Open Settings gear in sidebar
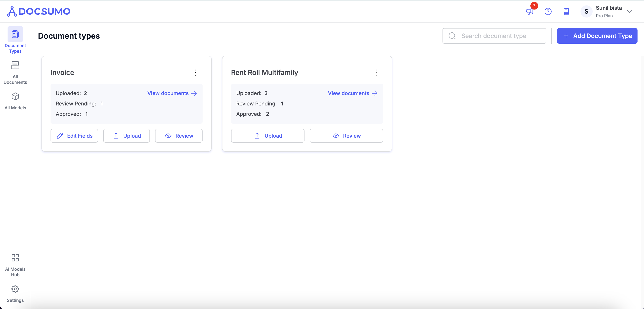The height and width of the screenshot is (309, 644). click(x=15, y=293)
